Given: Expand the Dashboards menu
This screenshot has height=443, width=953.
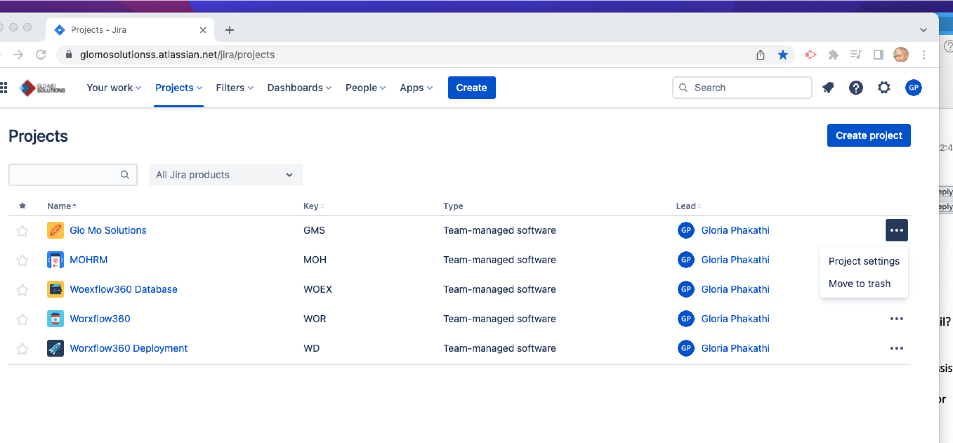Looking at the screenshot, I should [300, 88].
